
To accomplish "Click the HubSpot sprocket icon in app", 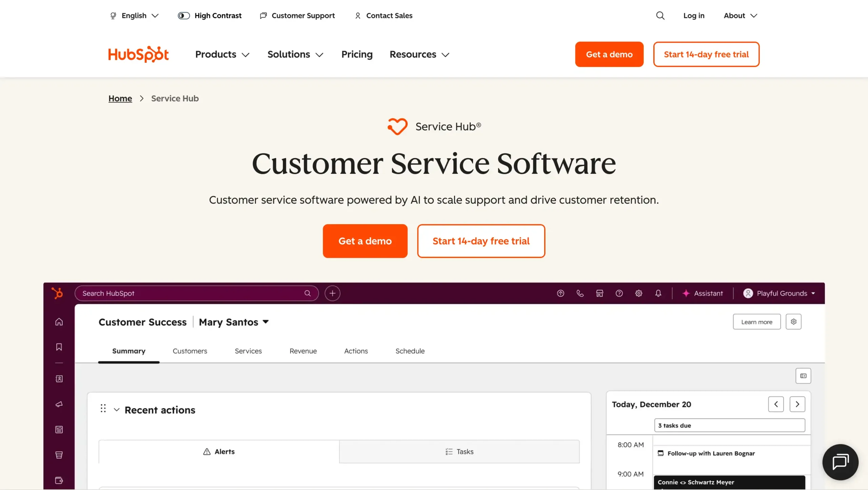I will pos(57,293).
